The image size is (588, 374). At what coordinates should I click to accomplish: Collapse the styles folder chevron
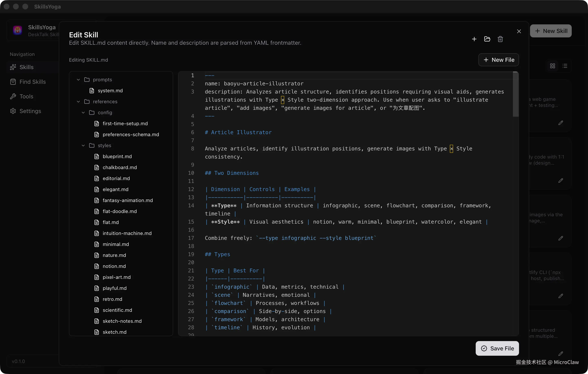tap(83, 145)
